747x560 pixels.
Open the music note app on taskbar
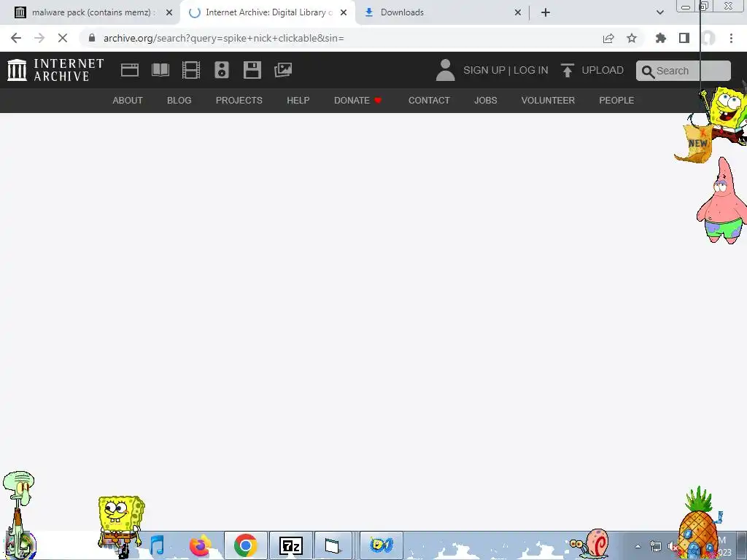(x=158, y=545)
